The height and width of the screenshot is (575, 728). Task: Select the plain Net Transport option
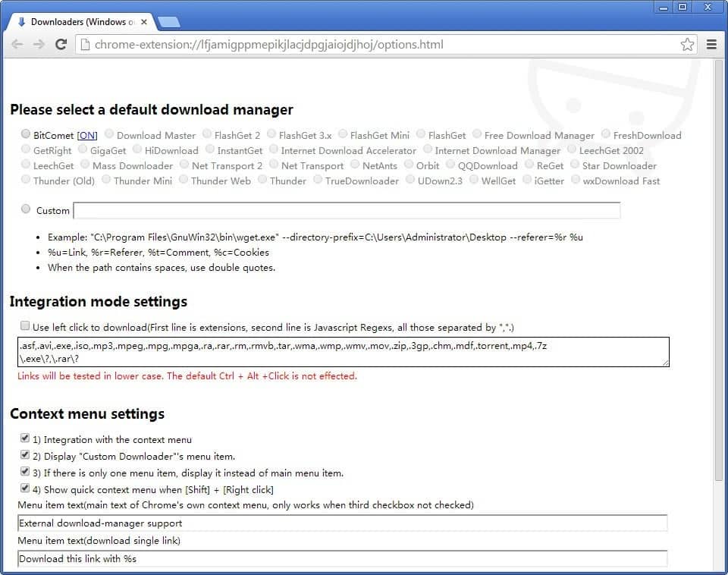274,165
